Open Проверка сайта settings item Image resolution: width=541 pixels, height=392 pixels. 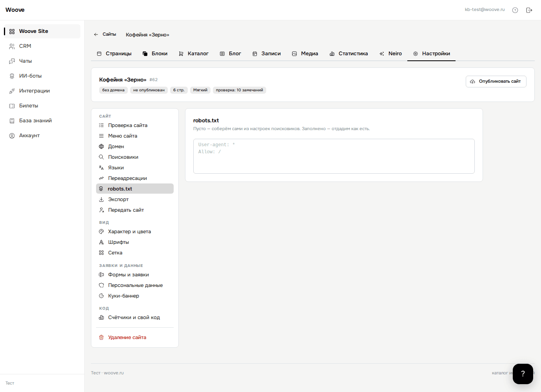[135, 125]
